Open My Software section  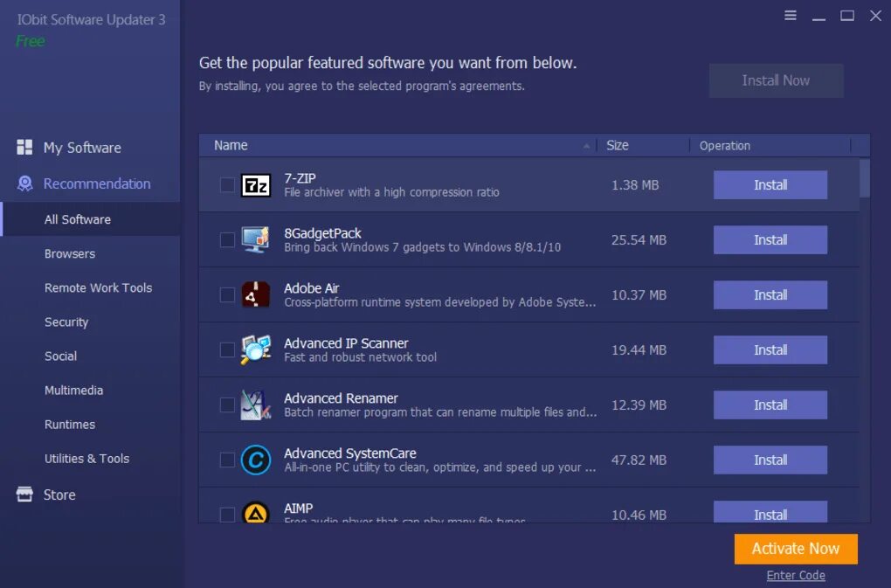[82, 148]
